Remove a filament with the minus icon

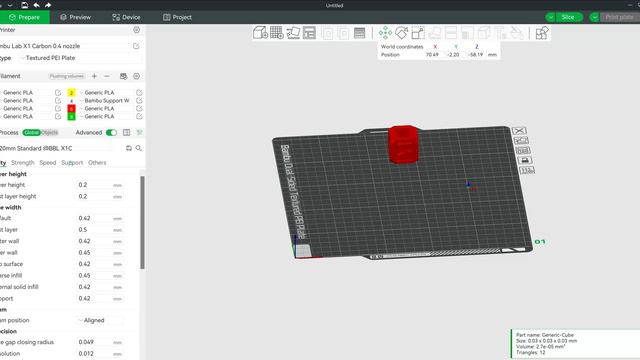click(x=107, y=76)
